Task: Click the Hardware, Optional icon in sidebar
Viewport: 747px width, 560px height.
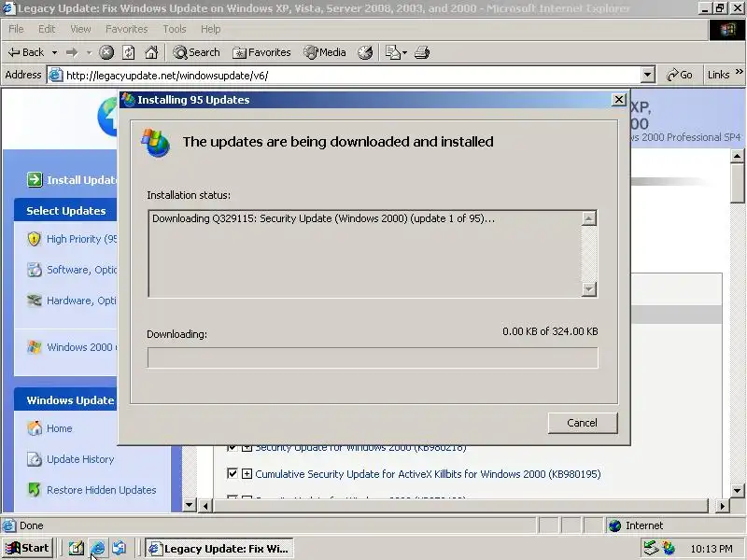Action: [x=35, y=301]
